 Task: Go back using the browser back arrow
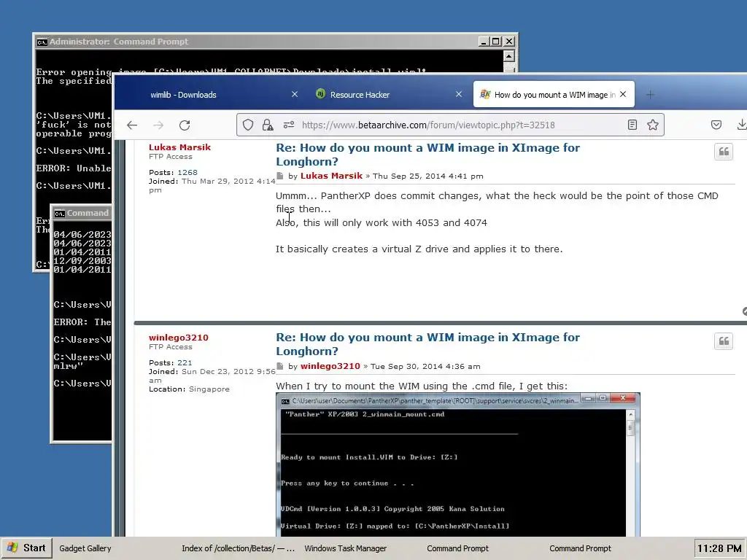coord(132,125)
